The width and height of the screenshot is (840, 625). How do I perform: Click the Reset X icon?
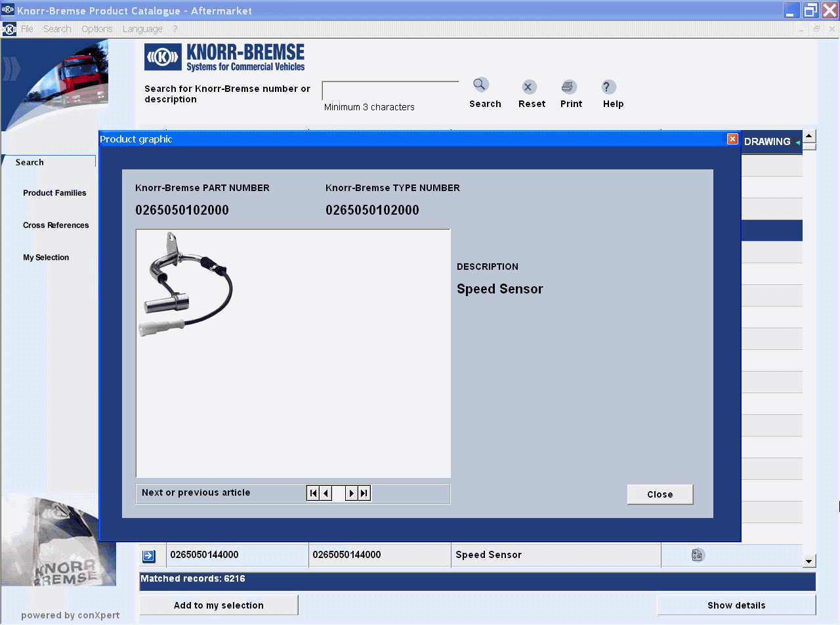tap(530, 87)
